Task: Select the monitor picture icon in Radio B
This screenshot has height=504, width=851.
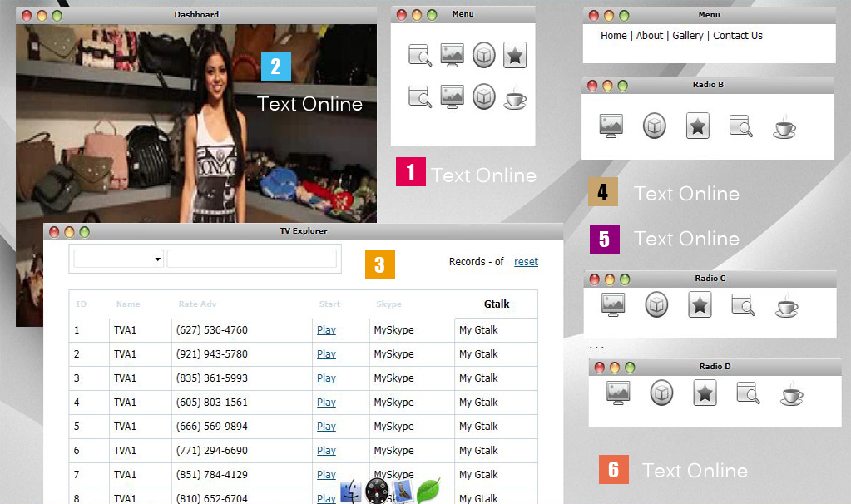Action: pos(611,126)
